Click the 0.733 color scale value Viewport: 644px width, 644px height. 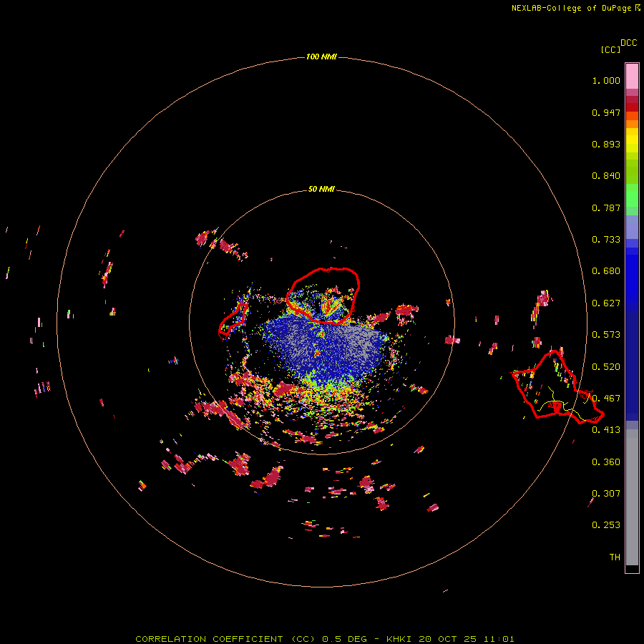tap(606, 240)
